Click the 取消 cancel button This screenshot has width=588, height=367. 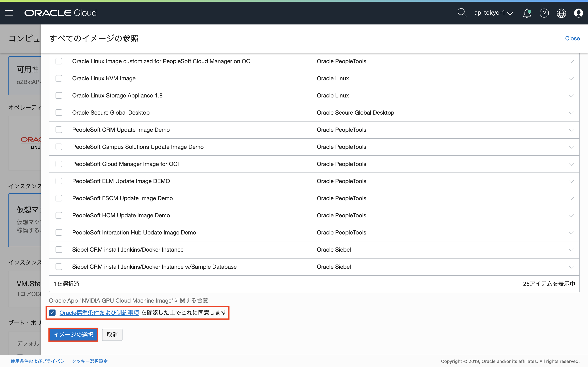coord(112,335)
